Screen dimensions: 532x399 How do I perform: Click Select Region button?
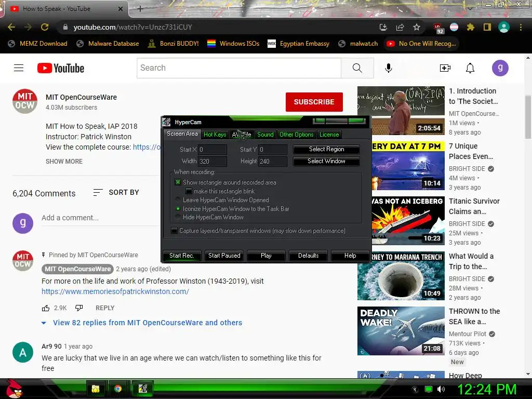click(x=326, y=149)
